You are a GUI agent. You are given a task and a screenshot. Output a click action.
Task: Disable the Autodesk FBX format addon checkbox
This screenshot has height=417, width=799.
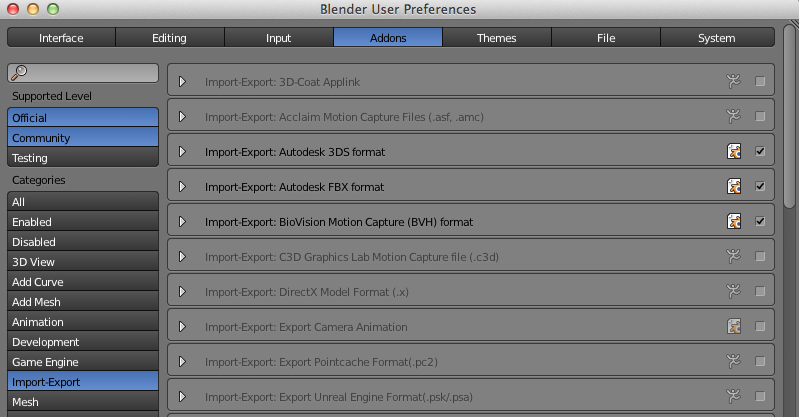tap(760, 187)
